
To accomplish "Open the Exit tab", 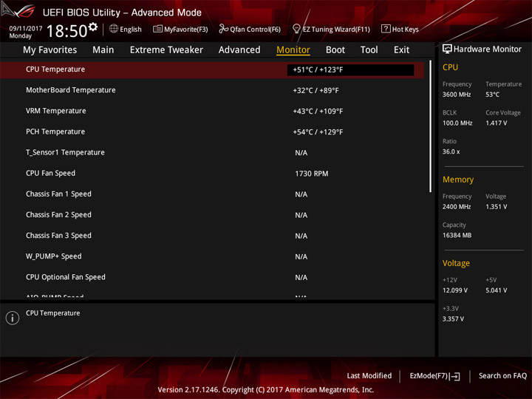I will point(401,50).
